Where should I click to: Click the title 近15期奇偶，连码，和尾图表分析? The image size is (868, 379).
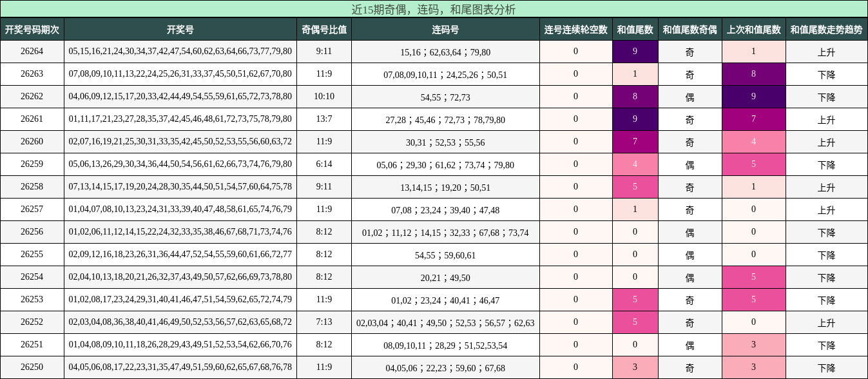pos(434,9)
